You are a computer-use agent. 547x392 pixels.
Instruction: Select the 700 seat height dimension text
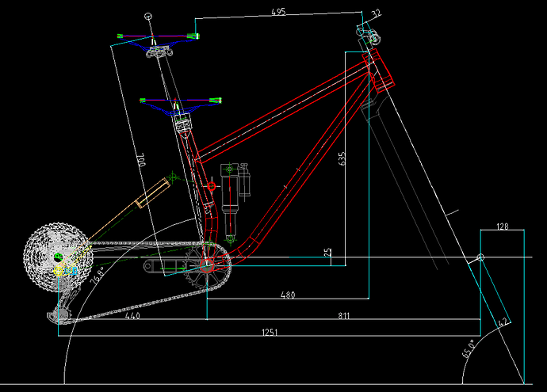(141, 160)
